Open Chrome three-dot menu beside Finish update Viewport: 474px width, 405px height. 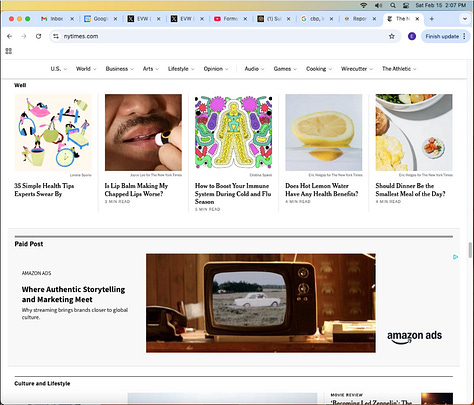[464, 36]
